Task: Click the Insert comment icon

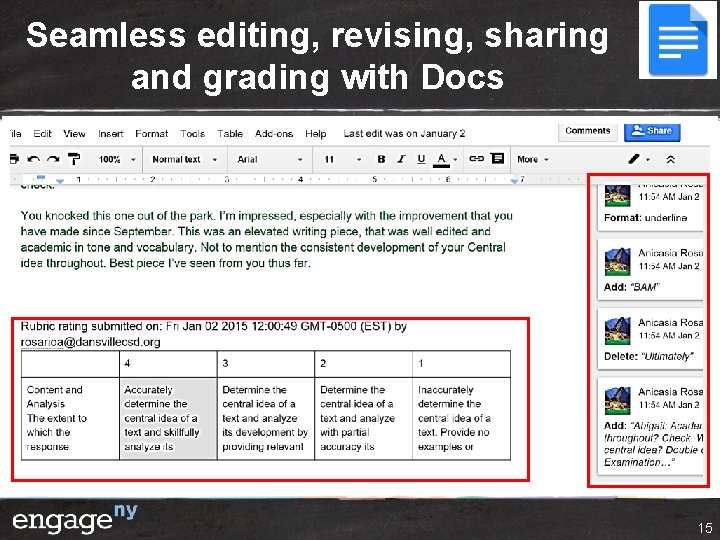Action: click(497, 158)
